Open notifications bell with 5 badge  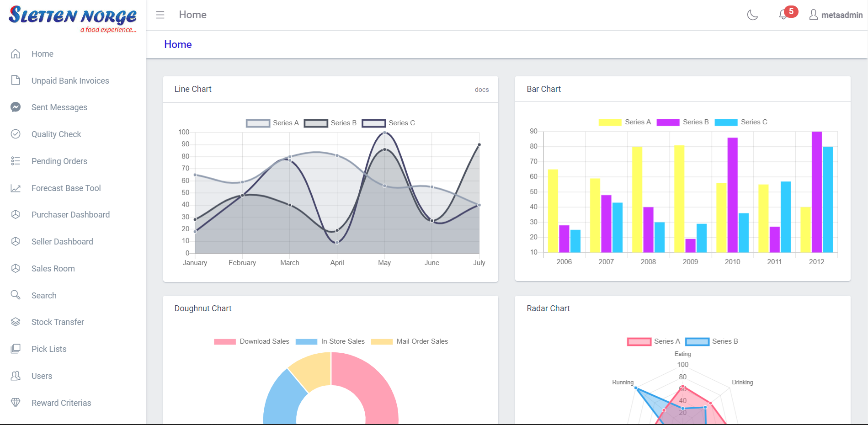point(783,15)
